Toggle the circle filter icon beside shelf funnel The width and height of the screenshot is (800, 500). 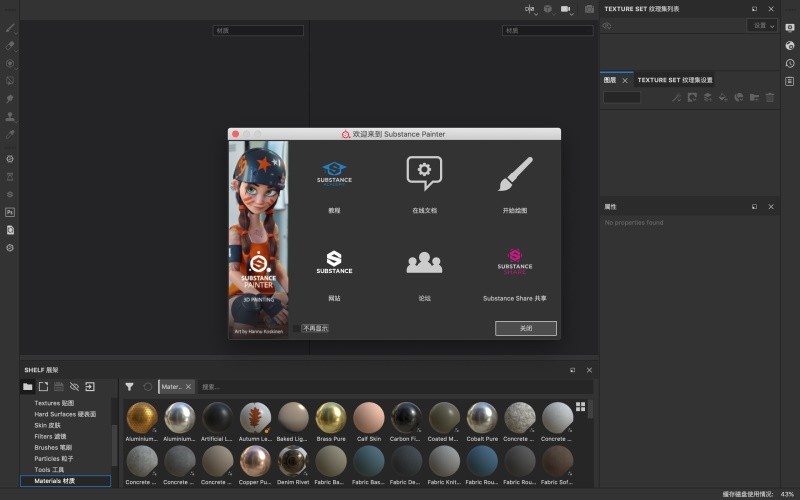point(147,387)
